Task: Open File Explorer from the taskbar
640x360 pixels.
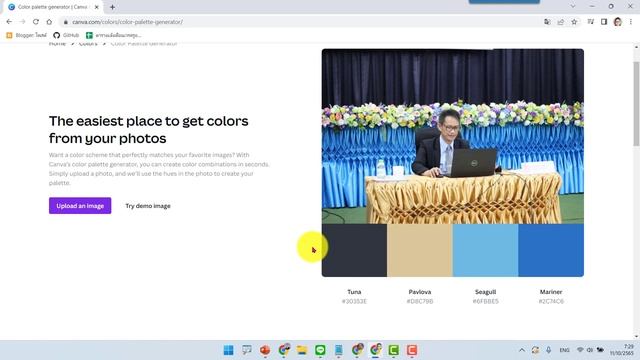Action: point(302,350)
